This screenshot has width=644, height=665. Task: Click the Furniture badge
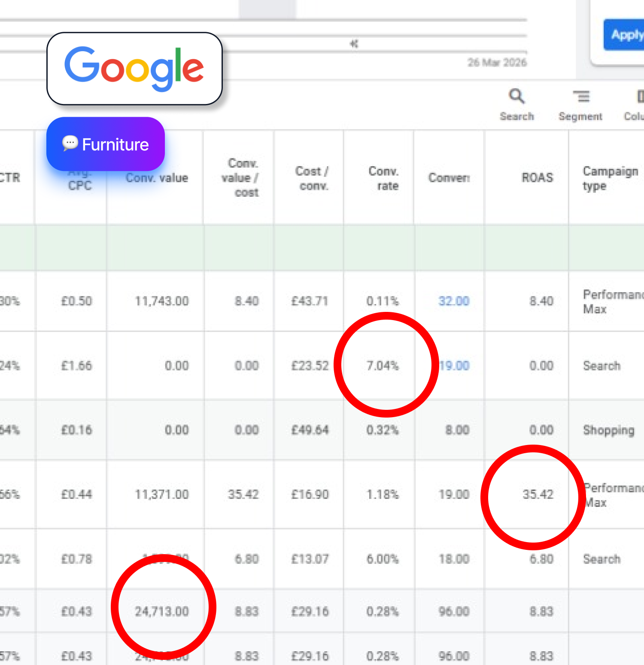106,144
